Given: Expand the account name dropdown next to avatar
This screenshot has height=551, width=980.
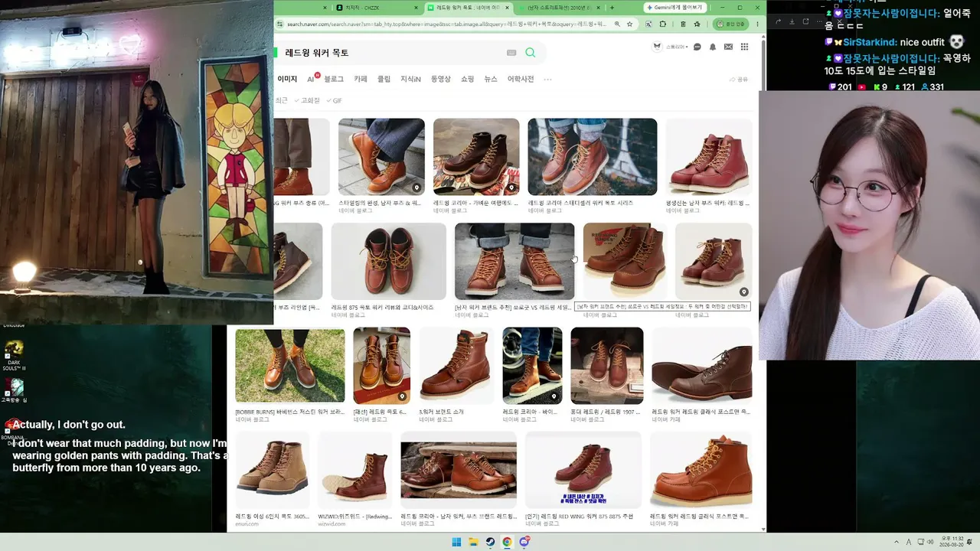Looking at the screenshot, I should pyautogui.click(x=677, y=47).
